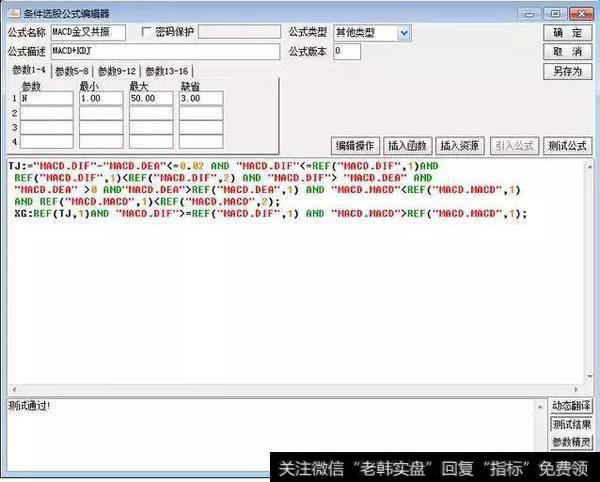
Task: Click the horizontal scrollbar right arrow
Action: pos(577,389)
